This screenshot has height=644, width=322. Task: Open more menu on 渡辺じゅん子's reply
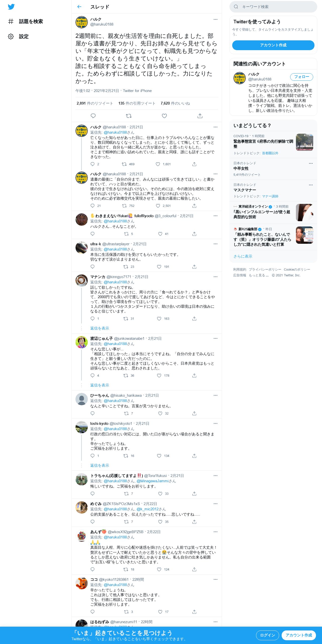215,338
